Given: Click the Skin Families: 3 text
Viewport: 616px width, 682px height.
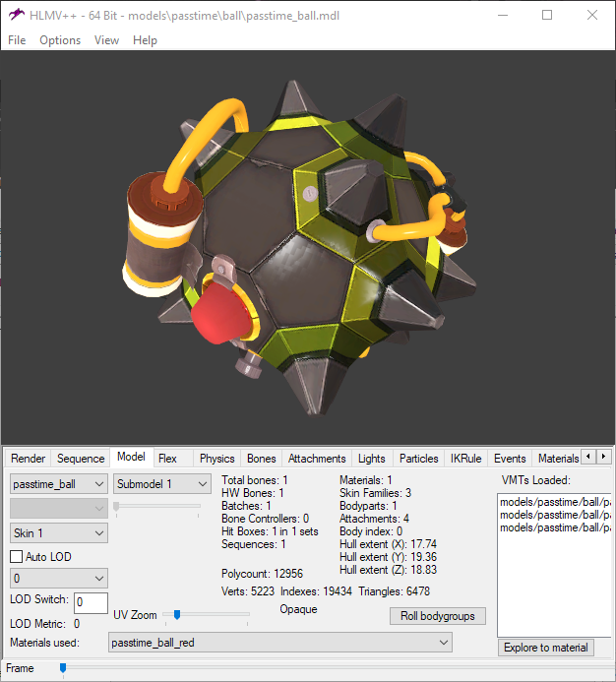Looking at the screenshot, I should (x=375, y=493).
